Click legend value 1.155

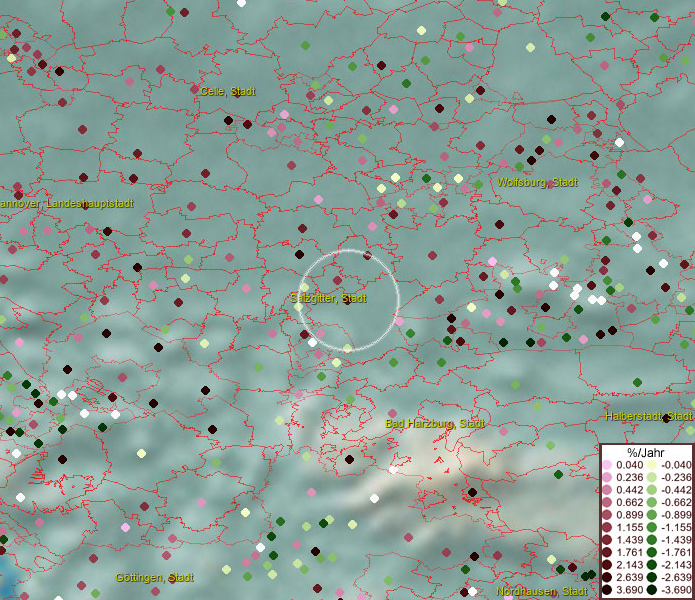pyautogui.click(x=629, y=527)
